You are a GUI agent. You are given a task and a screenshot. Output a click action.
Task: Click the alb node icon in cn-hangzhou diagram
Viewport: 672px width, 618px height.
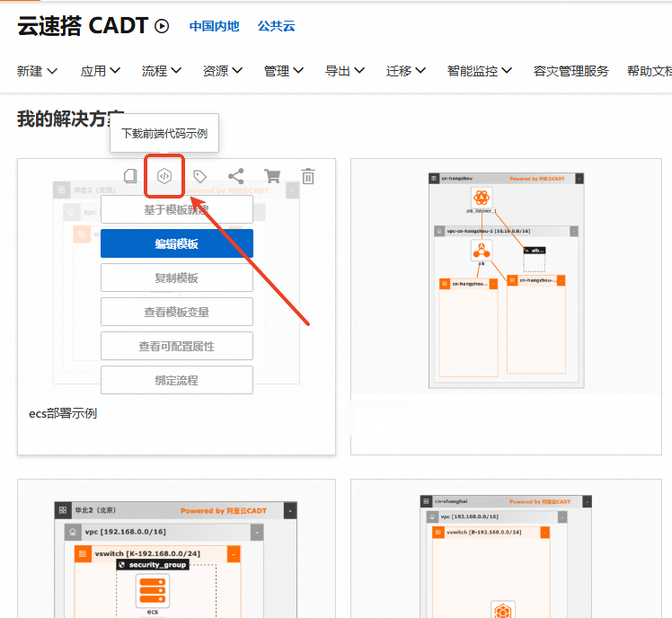(482, 251)
